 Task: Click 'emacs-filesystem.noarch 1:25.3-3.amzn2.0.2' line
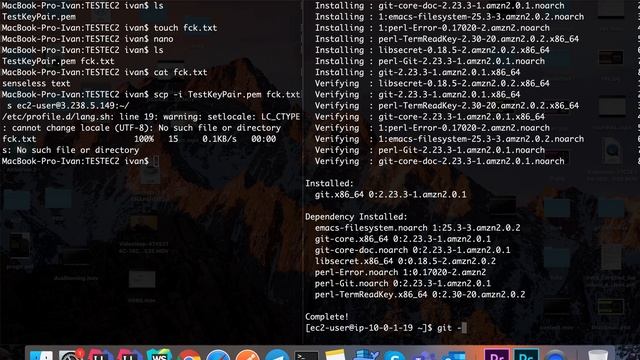coord(417,228)
